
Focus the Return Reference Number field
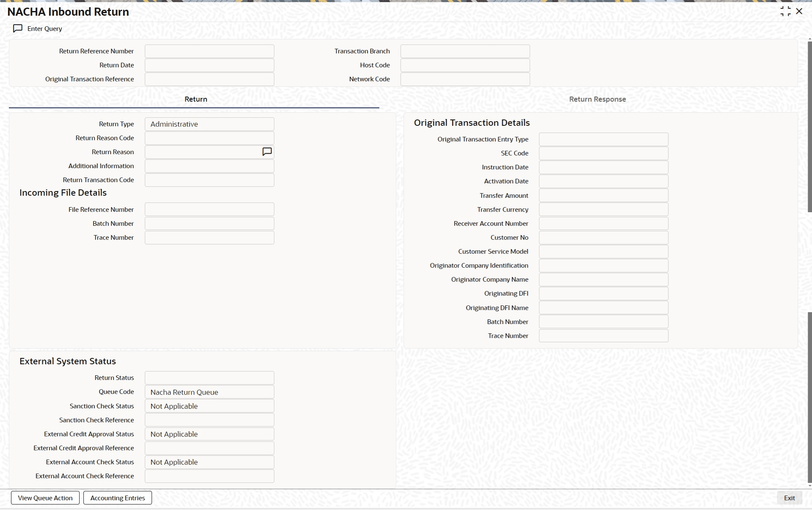click(210, 51)
